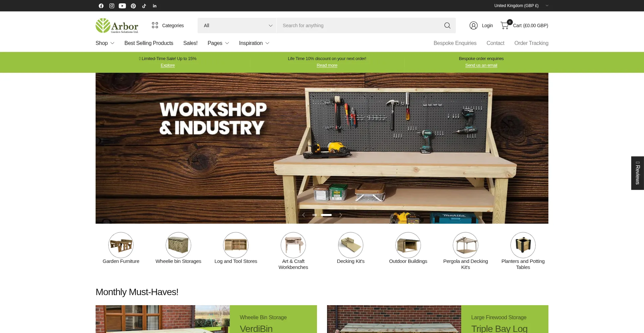Go to Best Selling Products
This screenshot has height=333, width=644.
coord(149,43)
